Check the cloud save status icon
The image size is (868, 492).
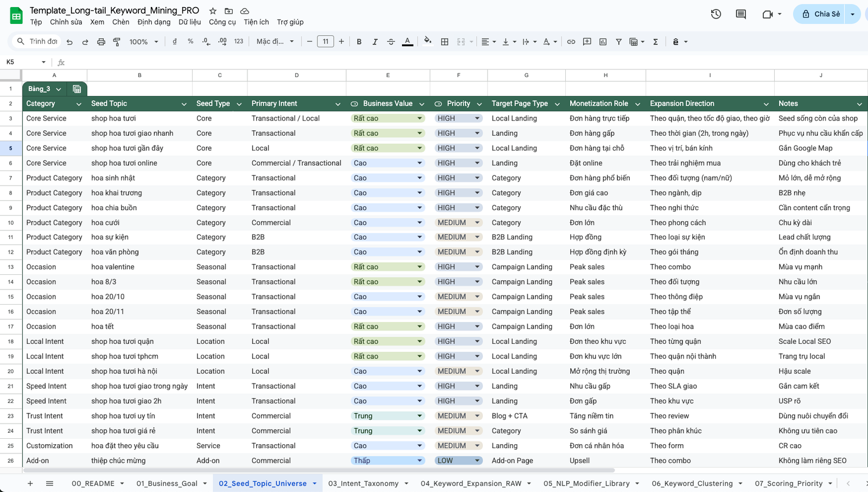(x=245, y=11)
